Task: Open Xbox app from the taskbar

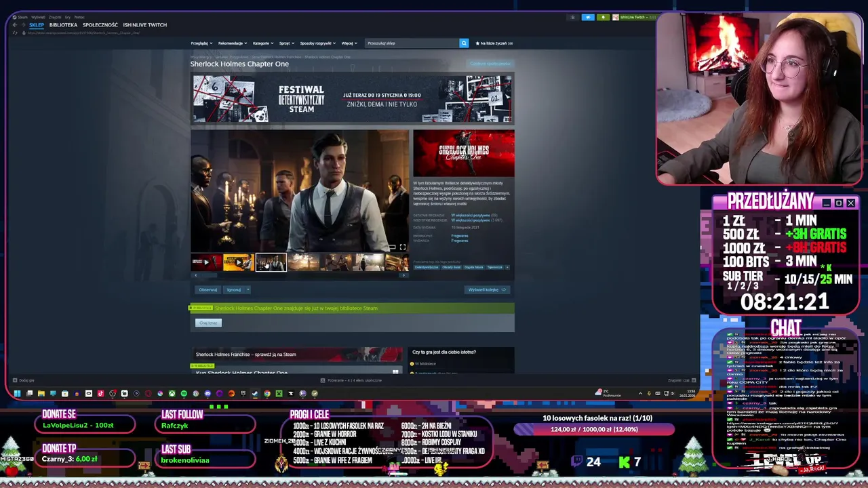Action: 172,393
